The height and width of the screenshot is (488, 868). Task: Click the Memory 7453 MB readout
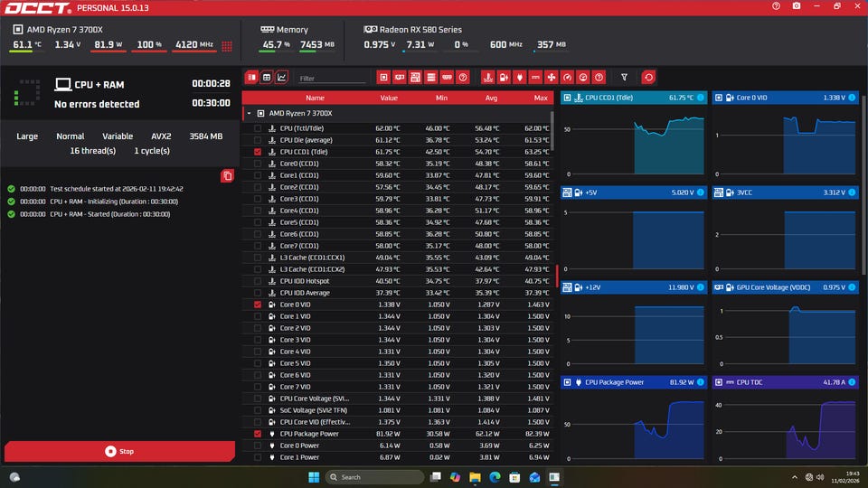point(317,44)
